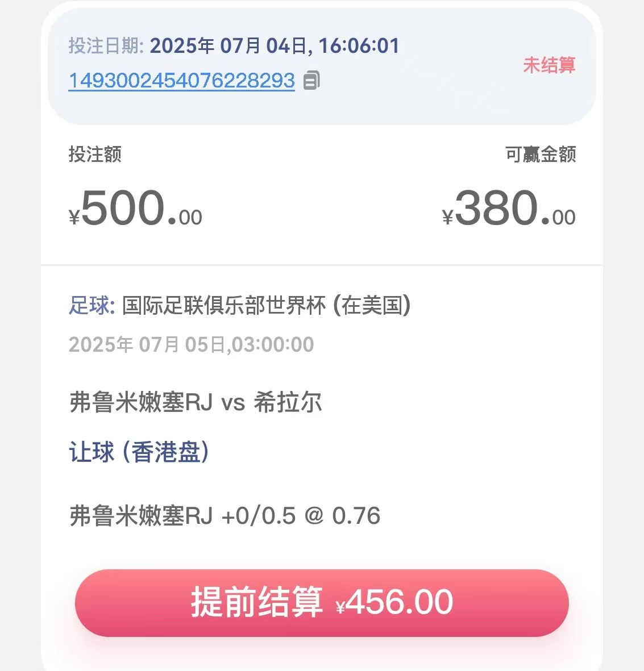
Task: Tap the 提前结算 early settlement button
Action: point(322,602)
